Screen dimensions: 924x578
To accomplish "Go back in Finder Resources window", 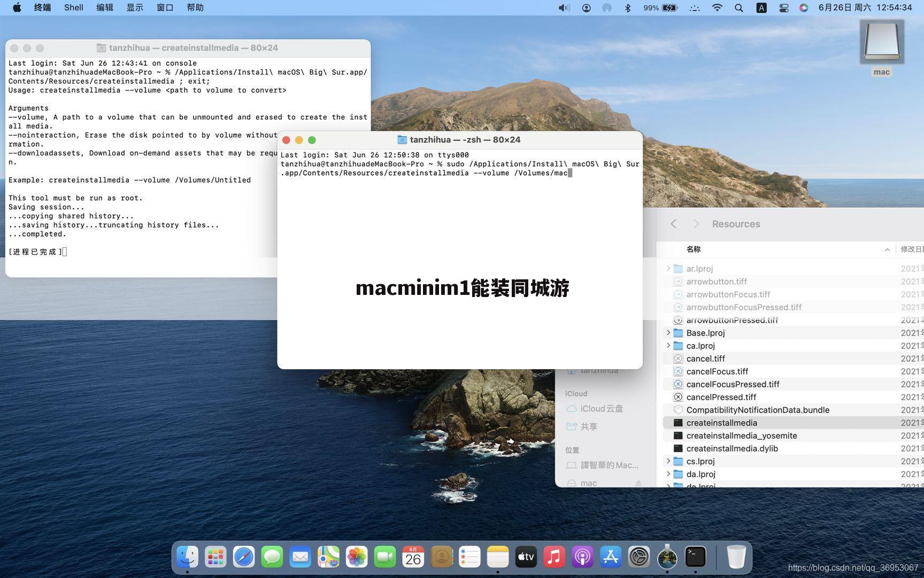I will tap(674, 224).
